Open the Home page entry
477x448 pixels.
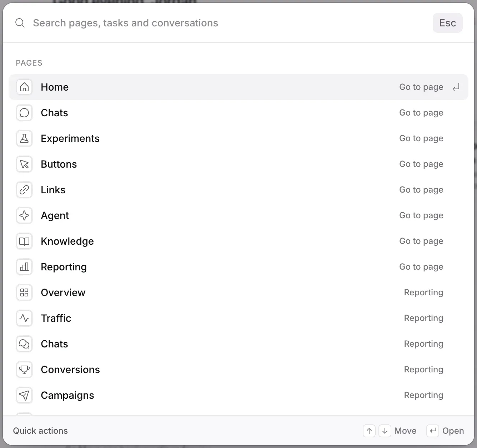click(239, 87)
